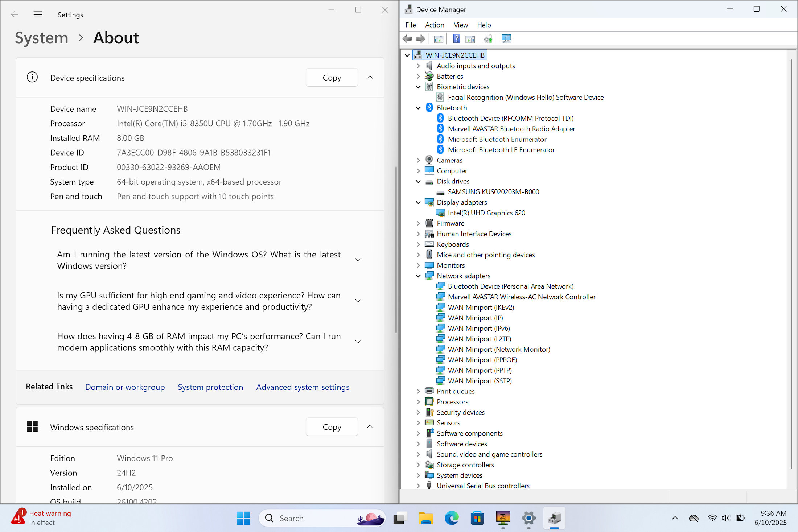Open the View menu
This screenshot has height=532, width=798.
coord(461,25)
